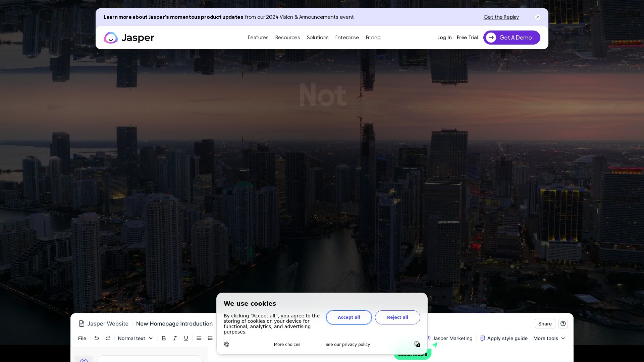The width and height of the screenshot is (644, 362).
Task: Select the Bold formatting icon
Action: pos(164,338)
